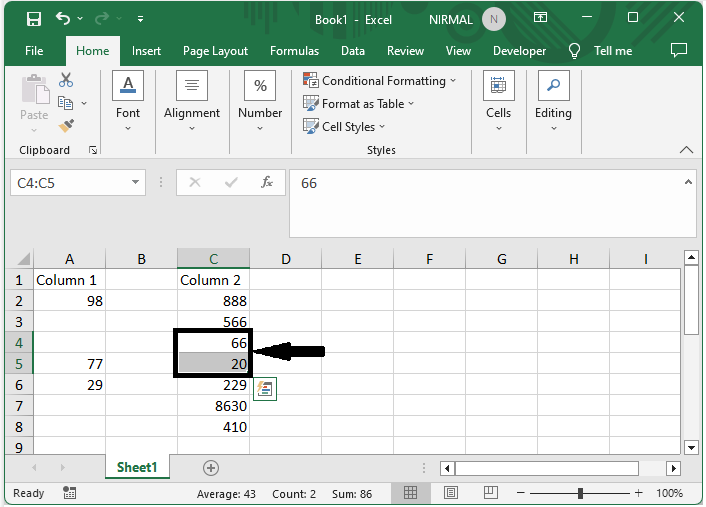Viewport: 706px width, 507px height.
Task: Select cell C7 containing 8630
Action: pyautogui.click(x=213, y=406)
